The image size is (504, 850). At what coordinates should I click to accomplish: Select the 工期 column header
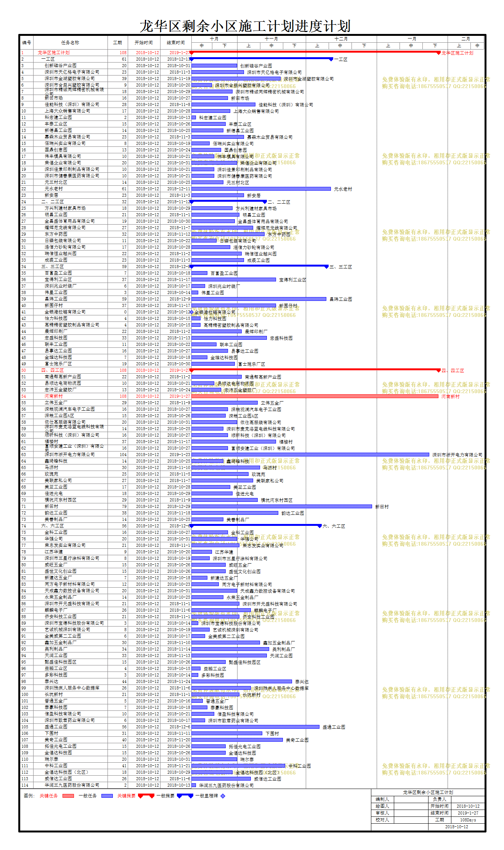pyautogui.click(x=118, y=43)
